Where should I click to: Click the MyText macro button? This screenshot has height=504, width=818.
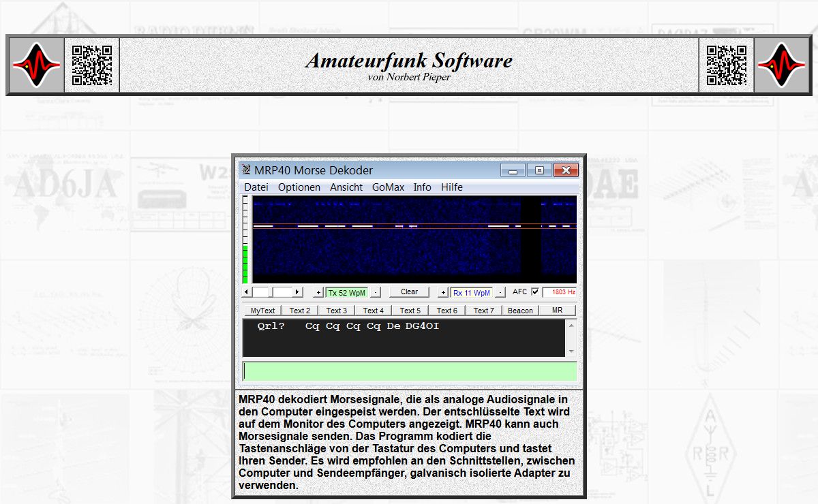pos(262,311)
